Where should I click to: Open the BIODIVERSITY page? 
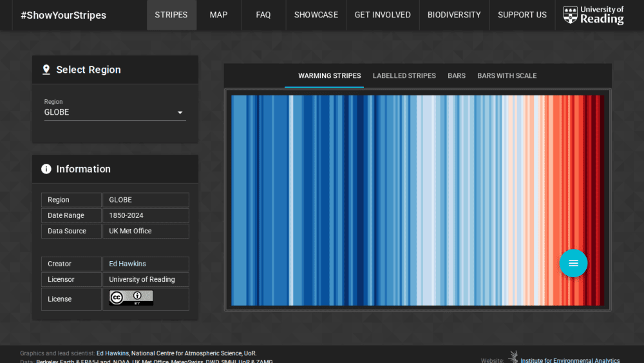point(454,15)
